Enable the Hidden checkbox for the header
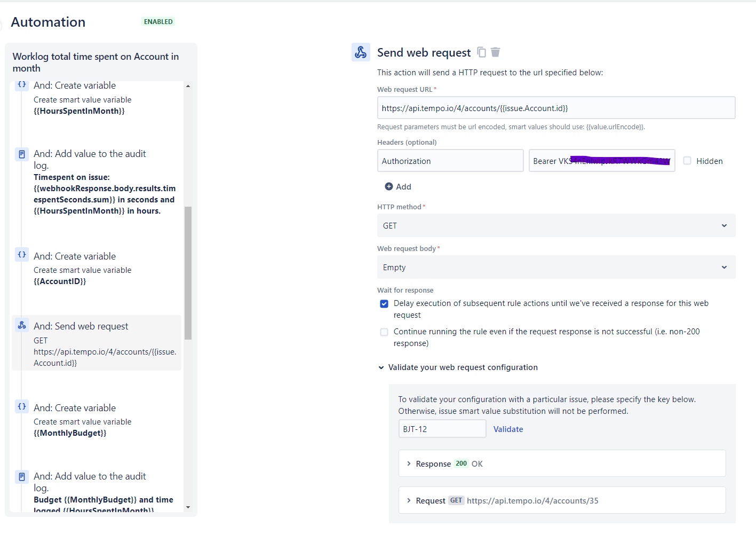 [x=687, y=161]
